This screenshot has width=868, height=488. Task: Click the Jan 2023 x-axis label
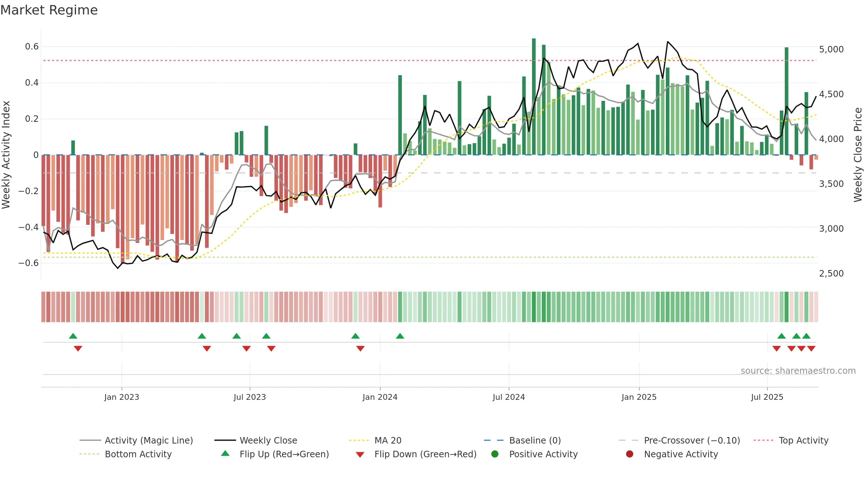tap(122, 397)
